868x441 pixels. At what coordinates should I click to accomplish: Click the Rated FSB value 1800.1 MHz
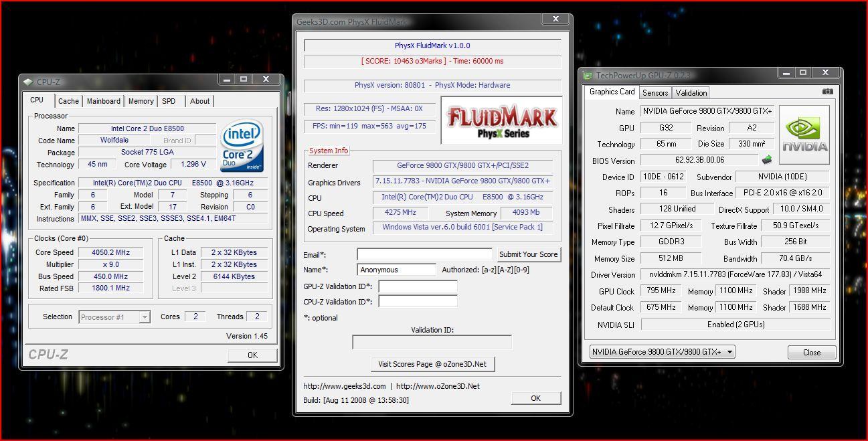112,288
